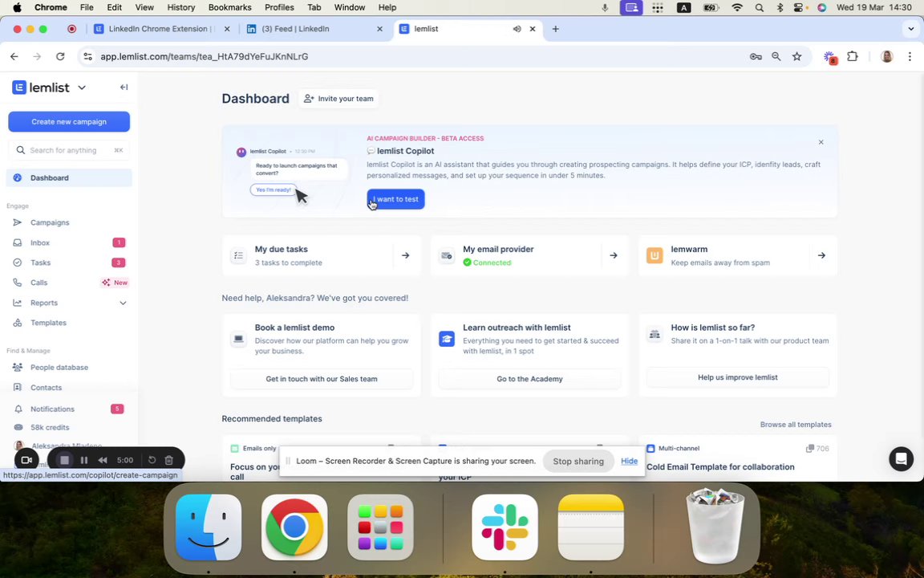Click Go to the Academy button
This screenshot has width=924, height=578.
click(529, 379)
